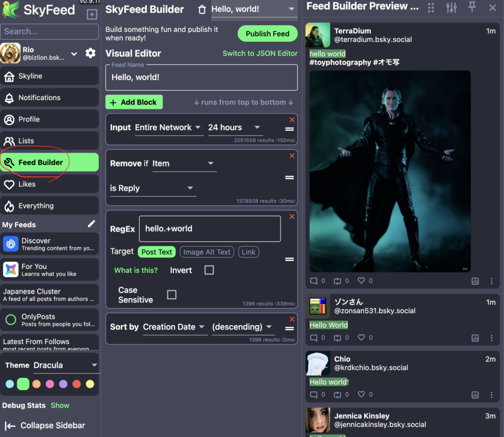
Task: Grab the RegEx block reorder handle
Action: 289,259
